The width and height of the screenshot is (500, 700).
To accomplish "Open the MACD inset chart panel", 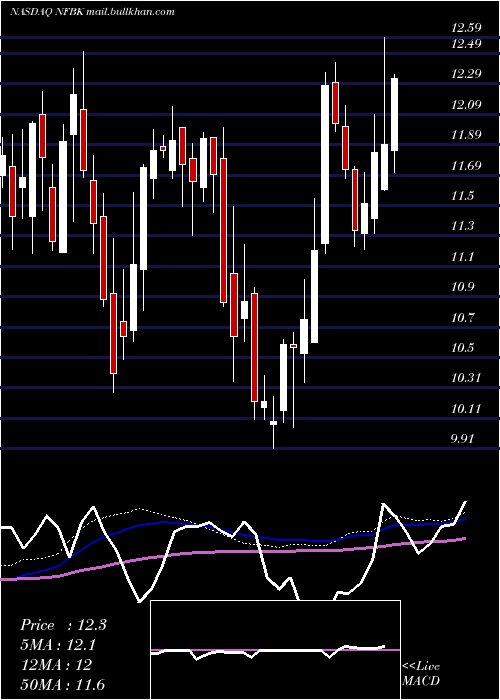I will 275,650.
